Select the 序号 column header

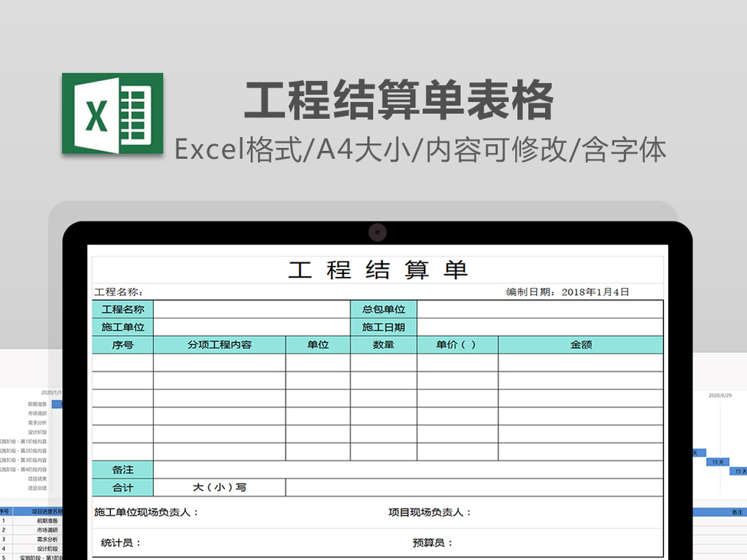pyautogui.click(x=122, y=344)
